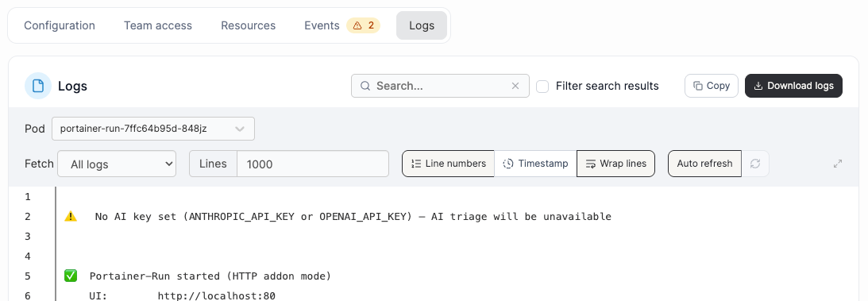The height and width of the screenshot is (301, 868).
Task: Enable Filter search results checkbox
Action: tap(542, 87)
